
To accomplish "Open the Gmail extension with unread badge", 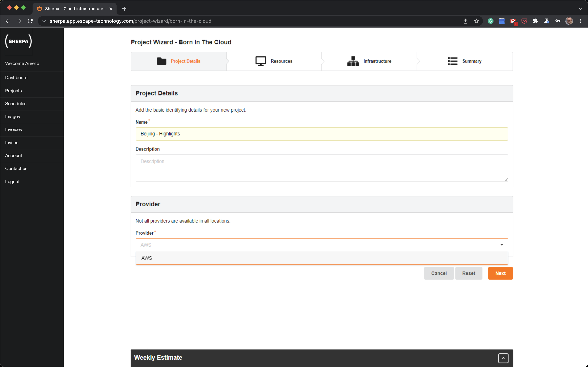I will 513,21.
